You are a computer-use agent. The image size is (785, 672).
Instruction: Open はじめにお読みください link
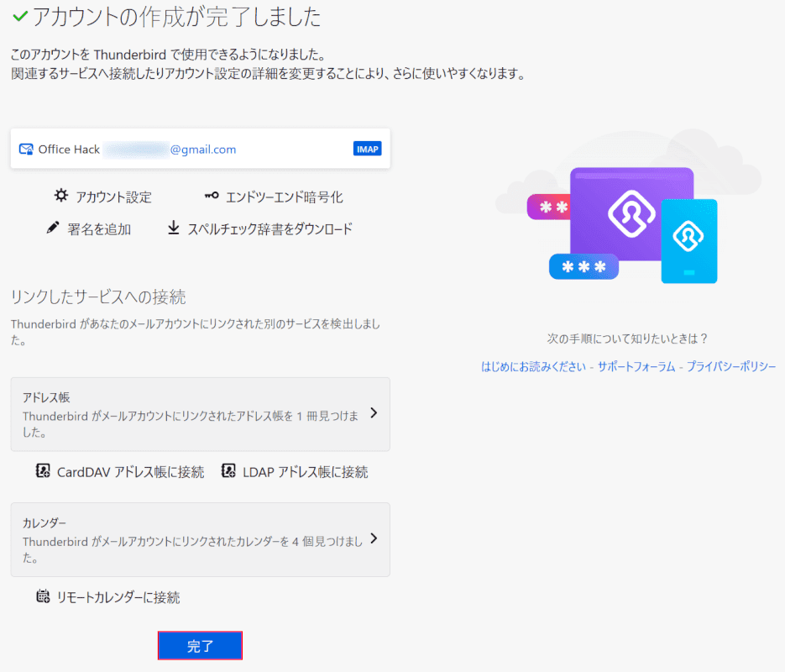pyautogui.click(x=534, y=366)
